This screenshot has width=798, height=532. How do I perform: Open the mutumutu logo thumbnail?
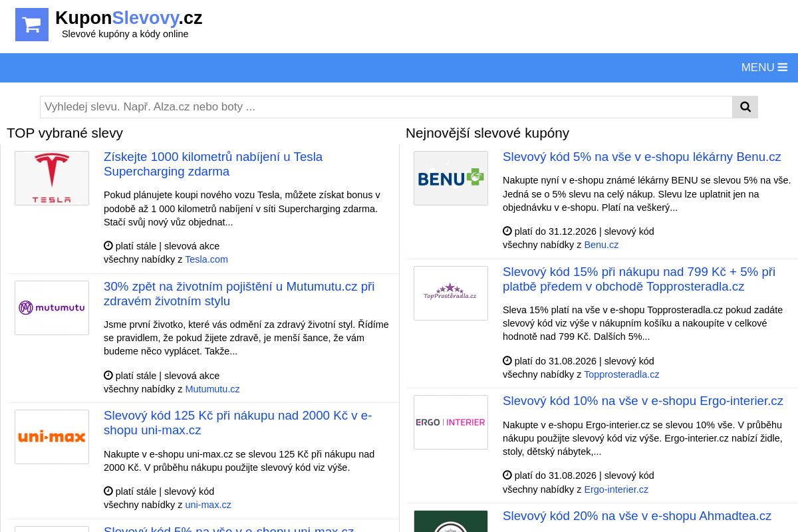52,308
